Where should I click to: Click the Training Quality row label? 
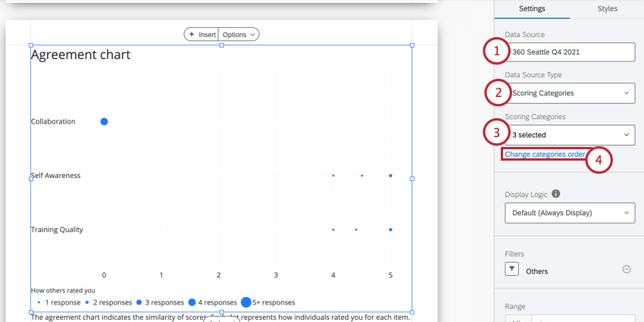point(57,230)
